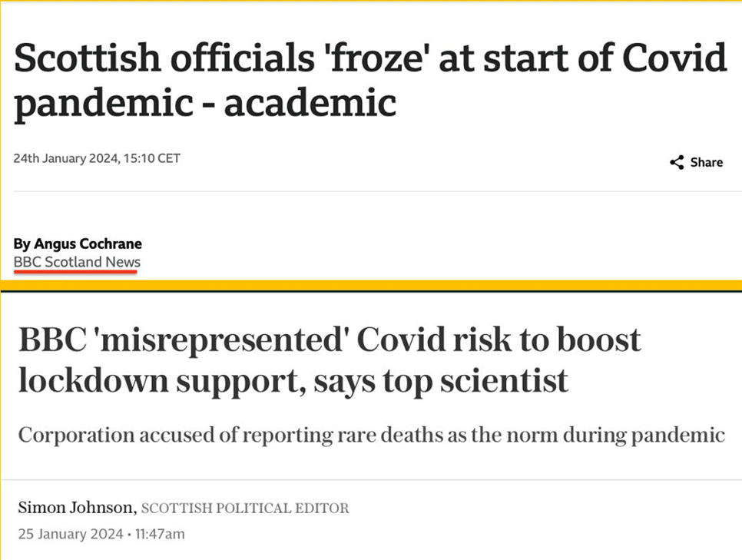Screen dimensions: 742x560
Task: Click the 24th January 2024 date
Action: (x=66, y=158)
